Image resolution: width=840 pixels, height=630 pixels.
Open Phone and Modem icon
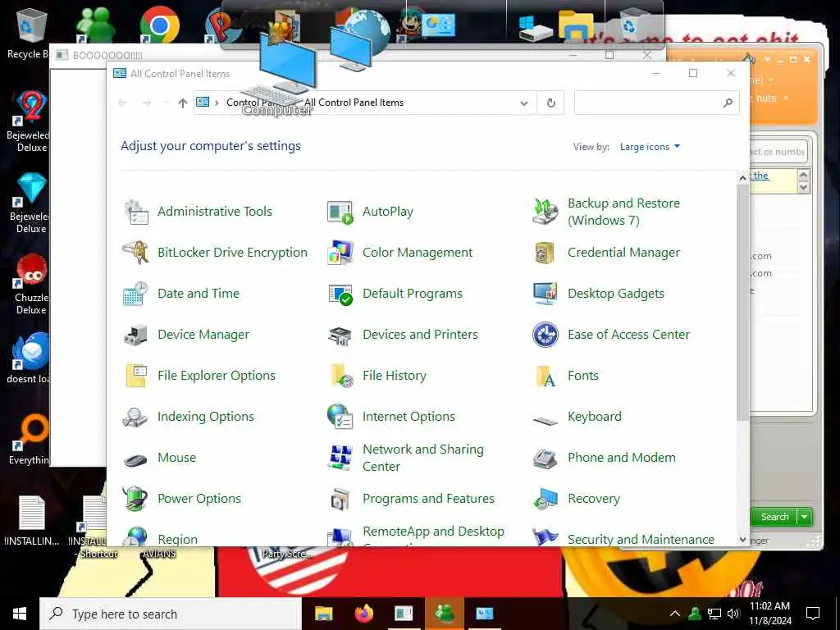click(546, 458)
